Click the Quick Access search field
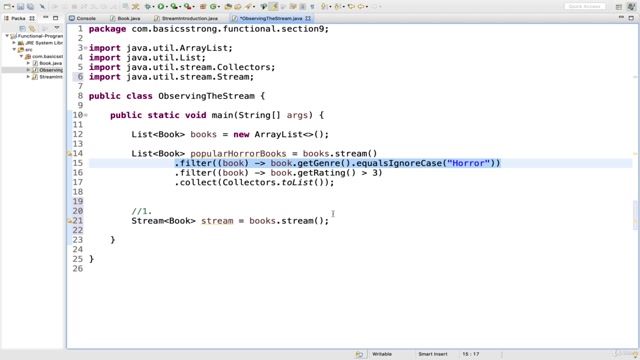This screenshot has height=360, width=640. point(585,7)
